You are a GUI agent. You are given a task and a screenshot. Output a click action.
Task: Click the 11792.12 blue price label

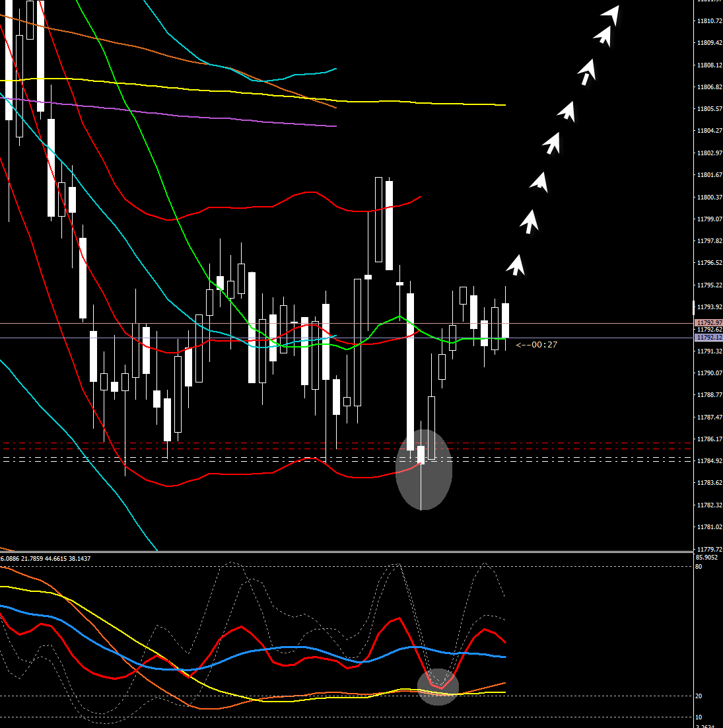tap(708, 337)
